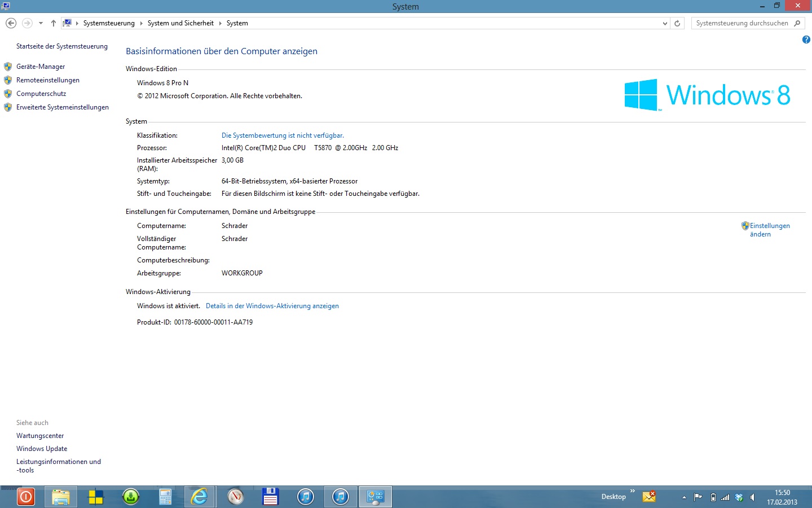Click 'Die Systembewertung ist nicht verfügbar' link
Screen dimensions: 812x508
(283, 135)
